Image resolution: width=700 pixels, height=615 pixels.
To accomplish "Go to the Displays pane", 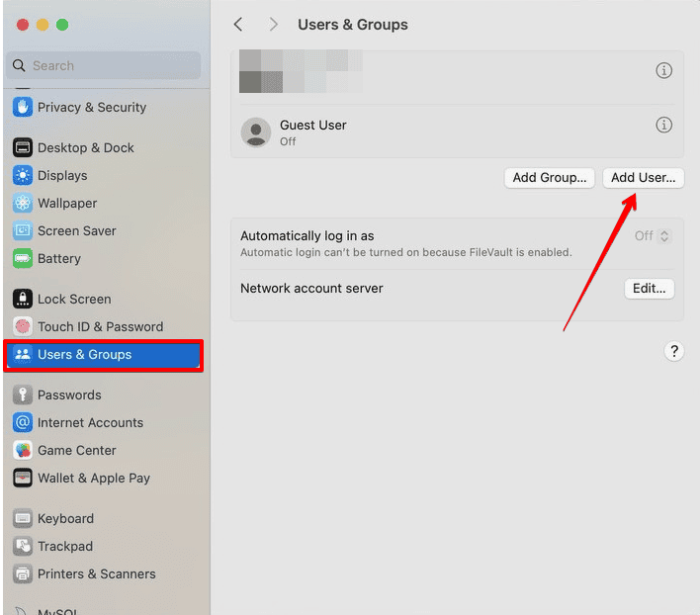I will [62, 175].
